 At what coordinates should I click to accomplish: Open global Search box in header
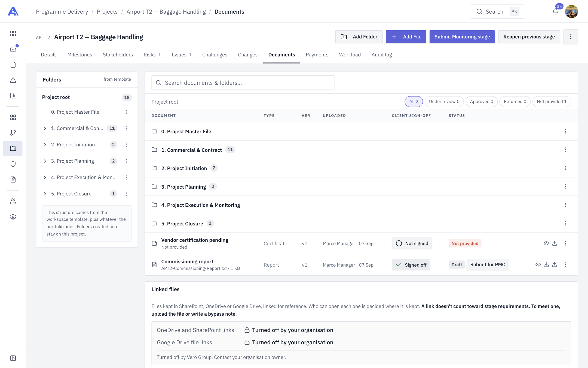(497, 11)
